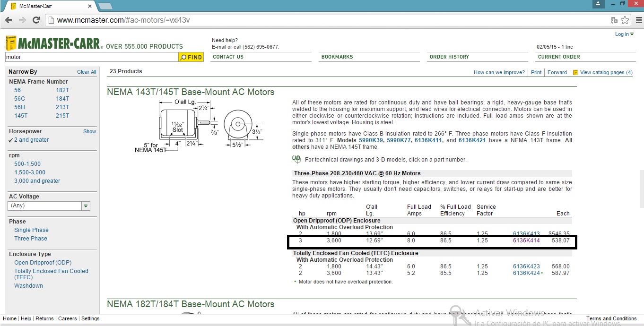
Task: Filter by Single Phase
Action: click(x=31, y=230)
